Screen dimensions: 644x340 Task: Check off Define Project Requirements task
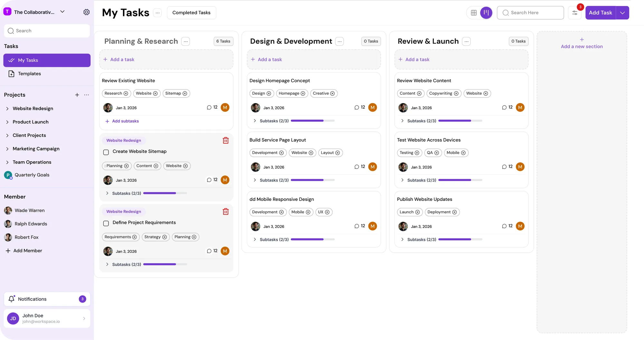tap(106, 223)
